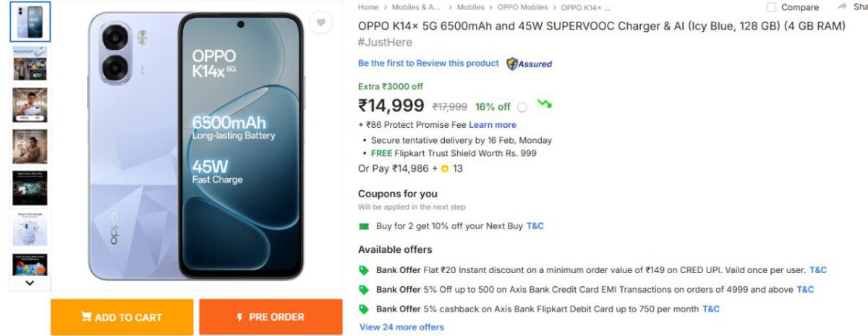Navigate to Home breadcrumb
Viewport: 868px width, 336px height.
[x=368, y=7]
